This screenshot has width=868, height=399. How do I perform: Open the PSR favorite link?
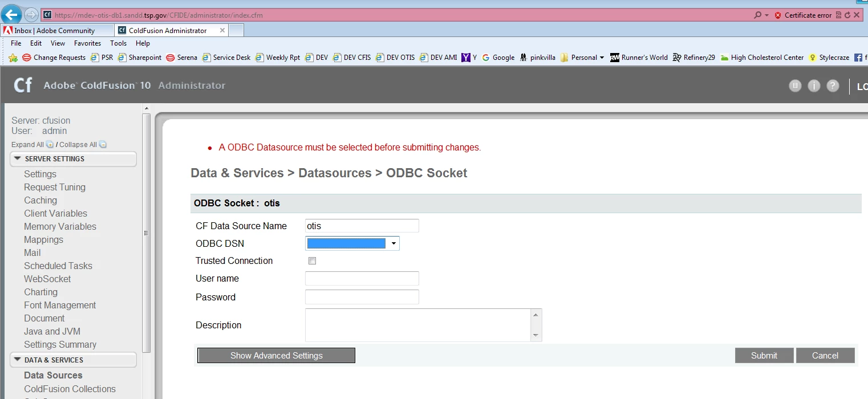tap(102, 58)
